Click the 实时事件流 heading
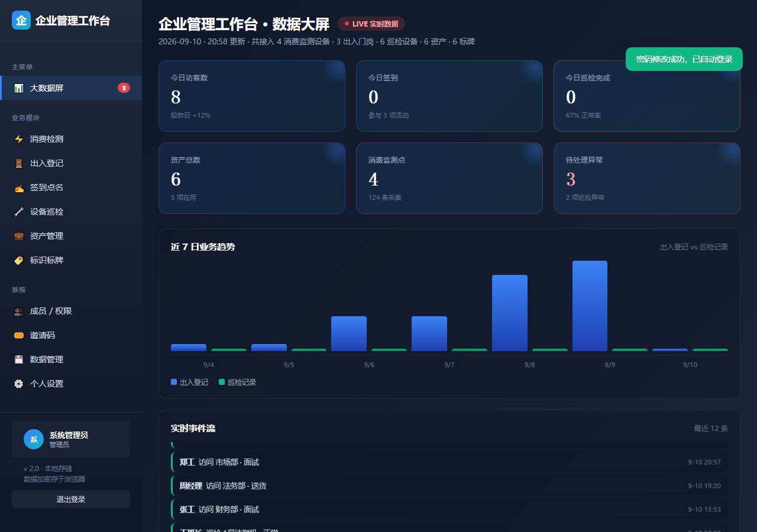This screenshot has height=532, width=757. point(193,429)
